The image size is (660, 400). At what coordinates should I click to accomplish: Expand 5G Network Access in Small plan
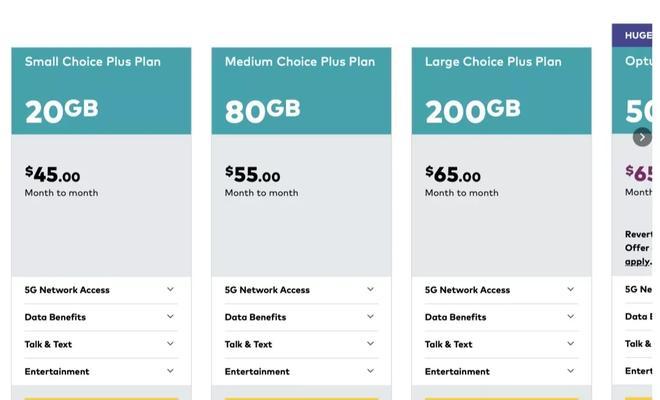101,290
